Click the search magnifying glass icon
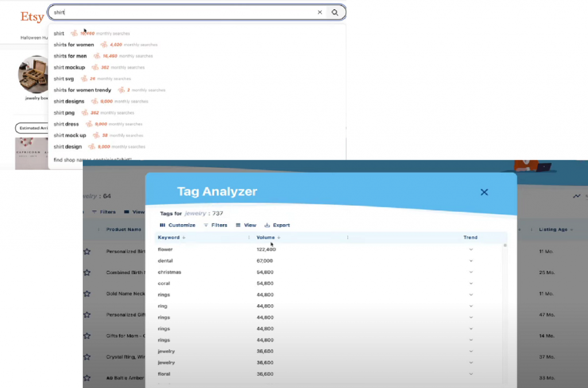This screenshot has height=388, width=588. tap(335, 12)
